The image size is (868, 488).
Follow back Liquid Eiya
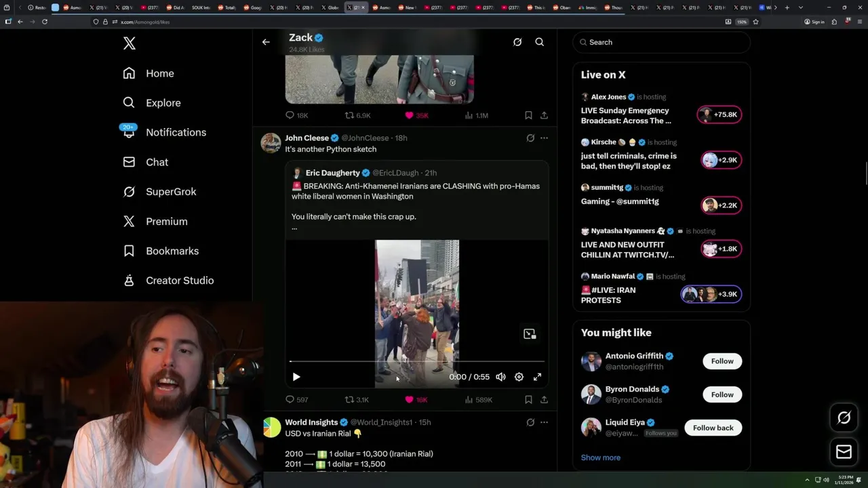pos(713,428)
